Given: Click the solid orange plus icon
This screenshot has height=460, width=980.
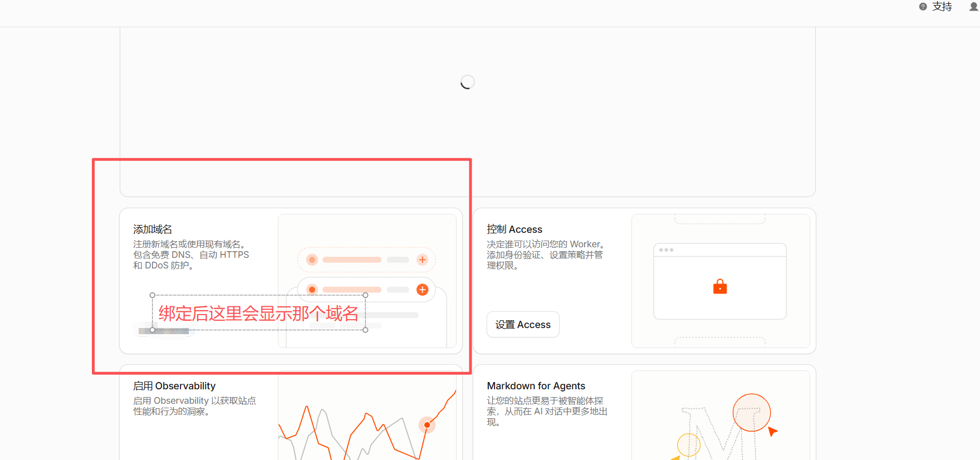Looking at the screenshot, I should [423, 290].
